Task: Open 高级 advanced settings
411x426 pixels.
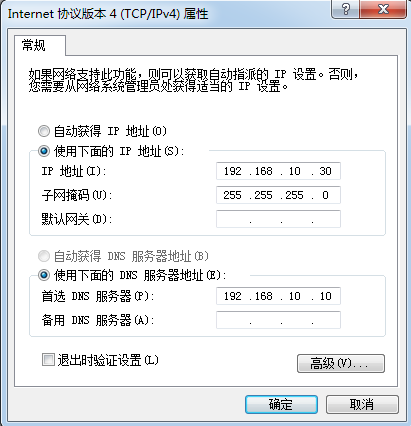Action: pyautogui.click(x=341, y=363)
